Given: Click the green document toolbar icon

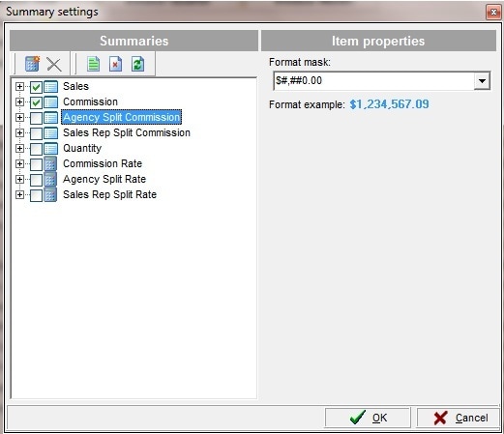Looking at the screenshot, I should (x=93, y=64).
